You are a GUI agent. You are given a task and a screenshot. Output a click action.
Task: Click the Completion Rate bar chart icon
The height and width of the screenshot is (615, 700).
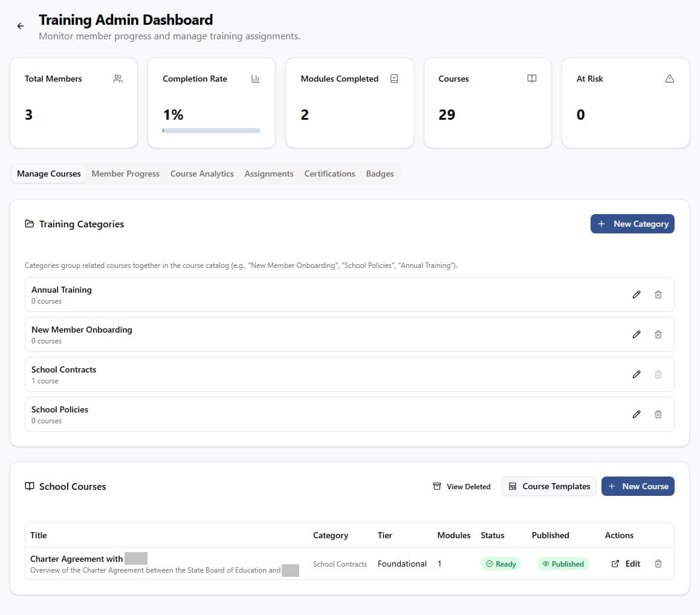255,79
